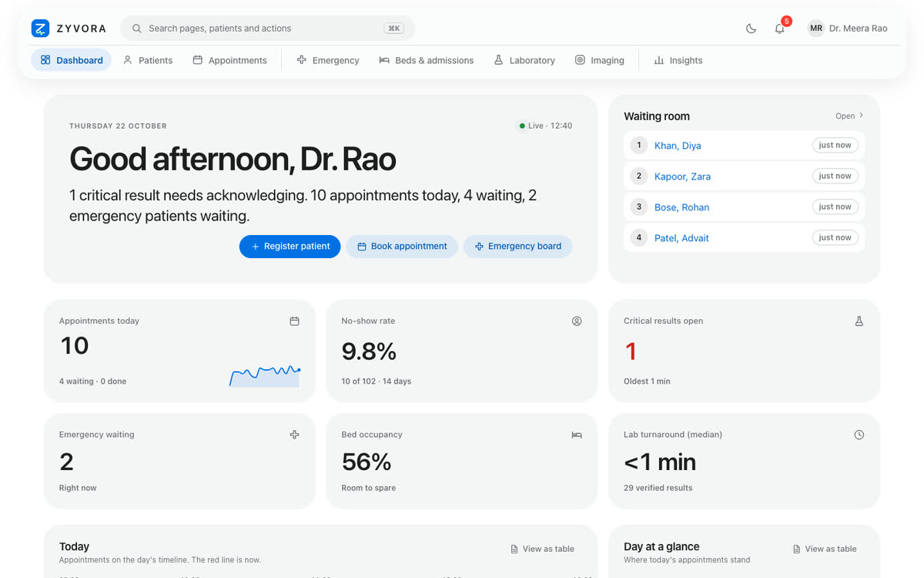Click the 4 waiting · 0 done text

92,381
